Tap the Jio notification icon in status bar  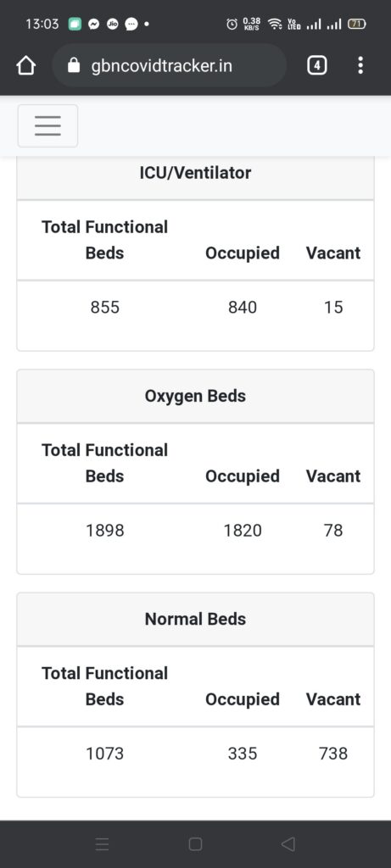click(113, 25)
